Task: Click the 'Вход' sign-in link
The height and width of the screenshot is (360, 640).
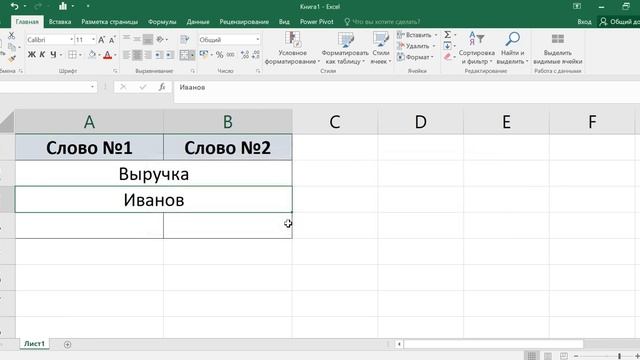Action: (584, 22)
